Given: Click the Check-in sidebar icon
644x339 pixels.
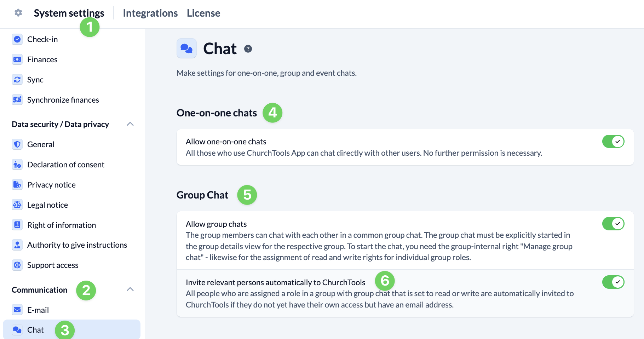Looking at the screenshot, I should tap(17, 39).
